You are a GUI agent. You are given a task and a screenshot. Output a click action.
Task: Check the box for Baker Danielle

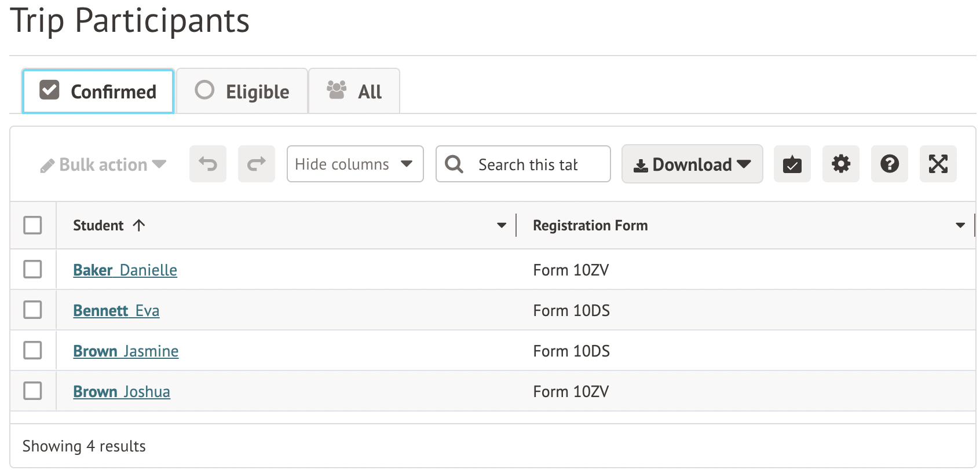pyautogui.click(x=32, y=269)
